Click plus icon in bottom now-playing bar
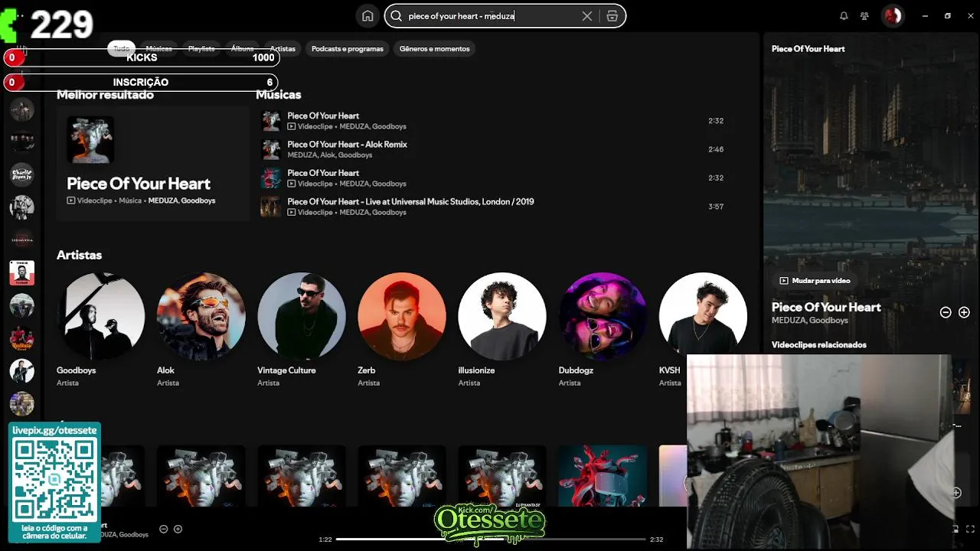The width and height of the screenshot is (980, 551). click(x=178, y=529)
